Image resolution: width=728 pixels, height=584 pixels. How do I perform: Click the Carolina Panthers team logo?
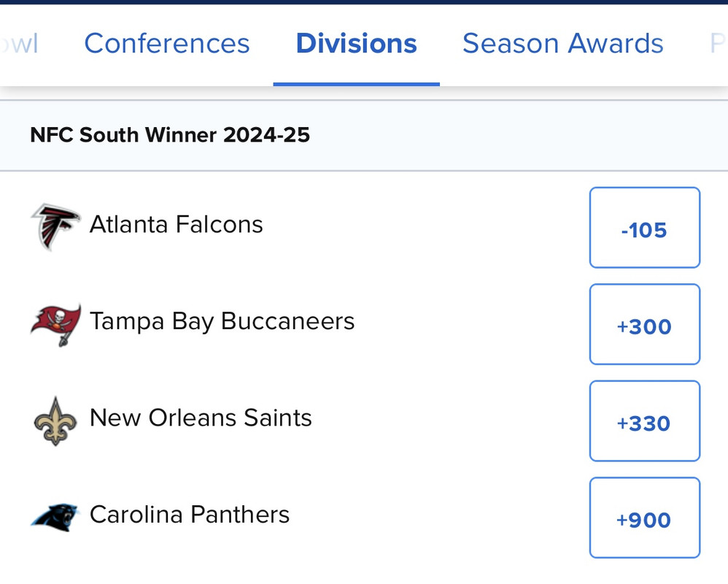tap(55, 517)
